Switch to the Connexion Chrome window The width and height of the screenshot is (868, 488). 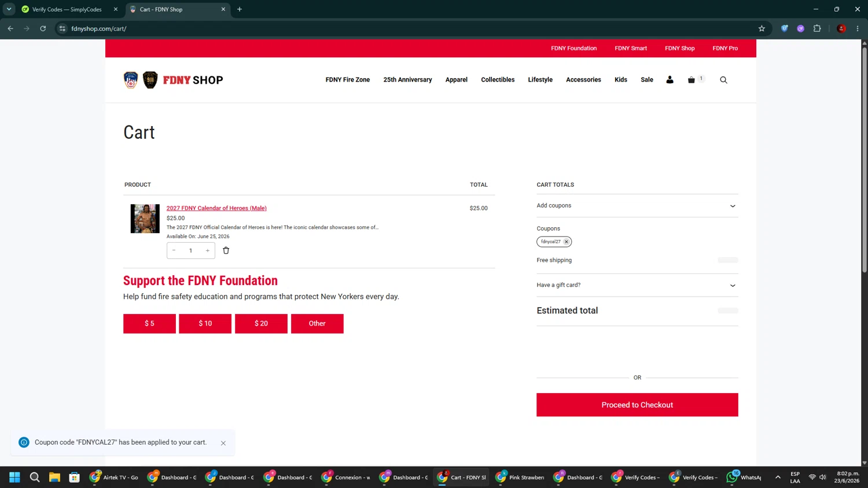pyautogui.click(x=345, y=477)
